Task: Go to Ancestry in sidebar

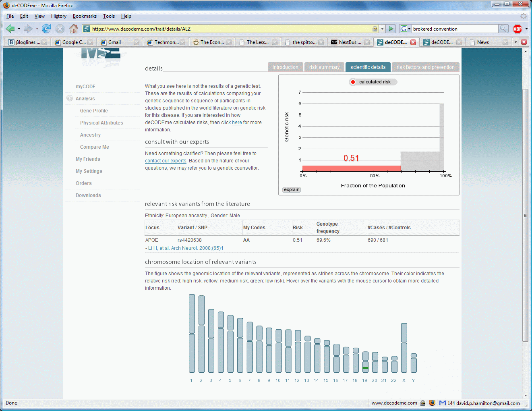Action: [90, 135]
